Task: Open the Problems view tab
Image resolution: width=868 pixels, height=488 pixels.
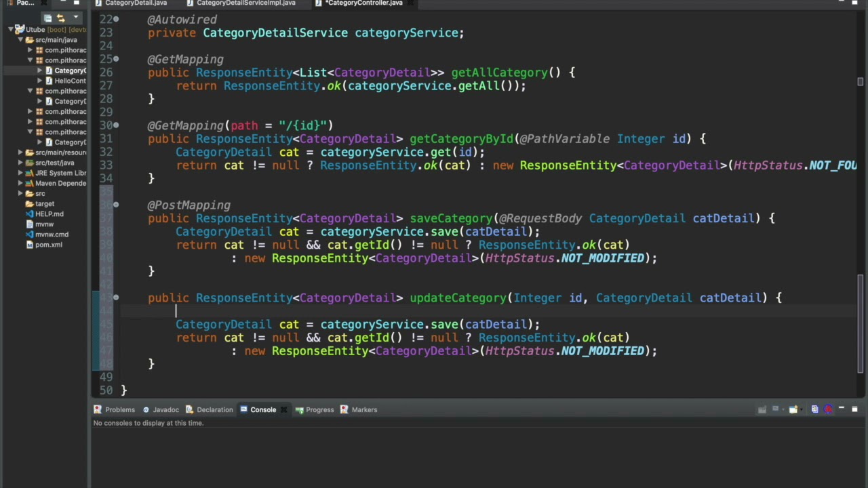Action: [114, 409]
